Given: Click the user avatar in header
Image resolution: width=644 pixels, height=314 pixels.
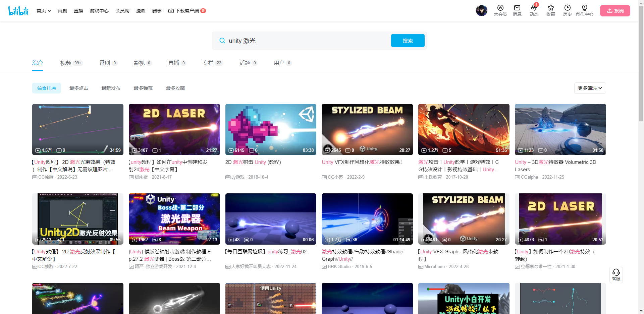Looking at the screenshot, I should [482, 10].
